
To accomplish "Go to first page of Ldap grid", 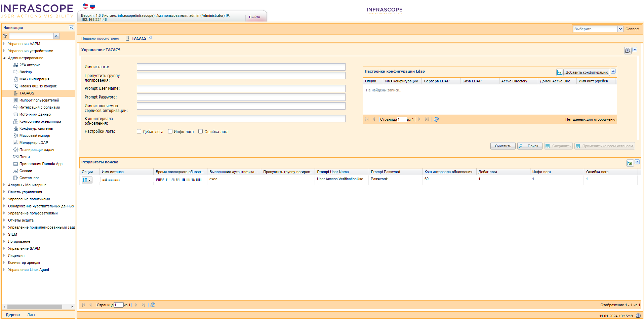I will tap(367, 119).
